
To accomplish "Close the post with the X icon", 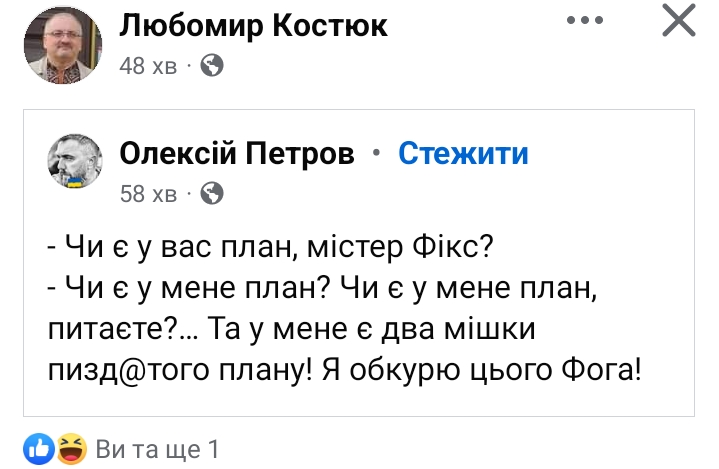I will click(679, 22).
